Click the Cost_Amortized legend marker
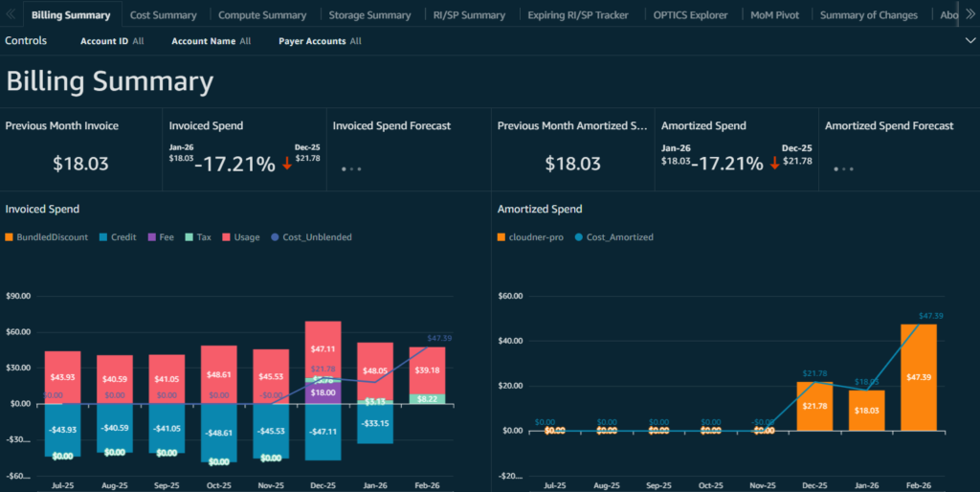This screenshot has width=980, height=492. coord(580,237)
